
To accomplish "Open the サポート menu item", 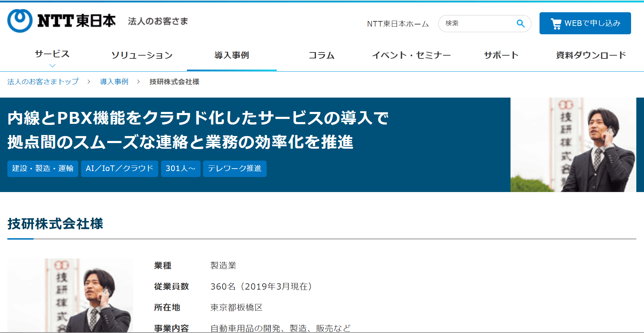I will click(x=501, y=55).
